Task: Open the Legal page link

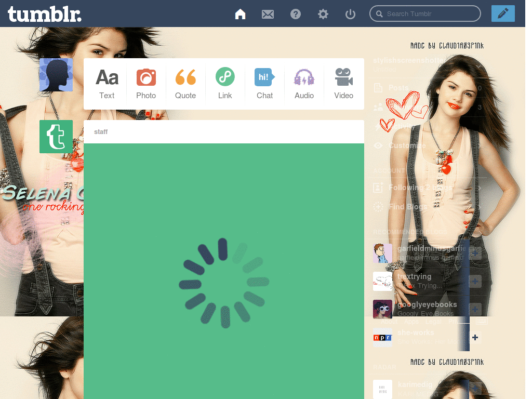Action: click(x=433, y=321)
